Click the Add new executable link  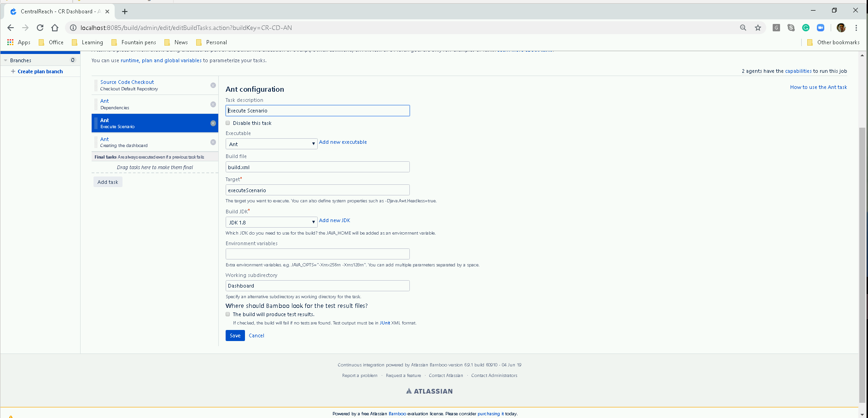coord(343,142)
